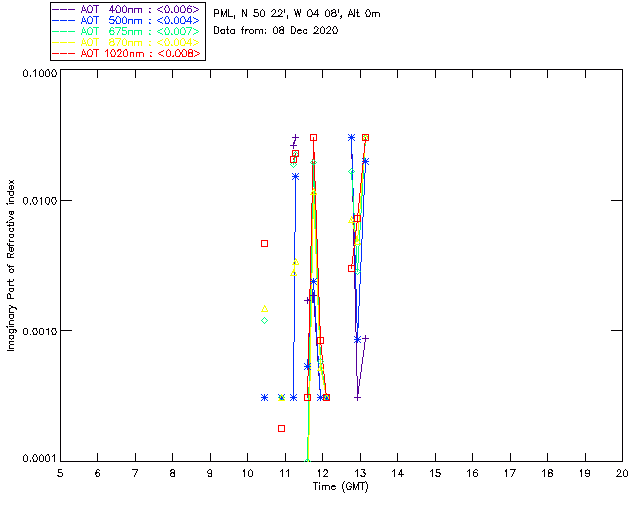This screenshot has width=640, height=512.
Task: Click the 0.0100 y-axis tick label
Action: click(x=40, y=201)
